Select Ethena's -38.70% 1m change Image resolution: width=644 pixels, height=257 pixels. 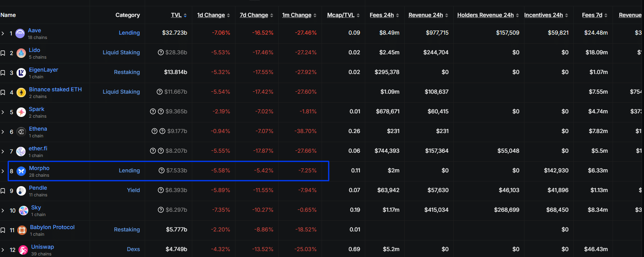305,131
